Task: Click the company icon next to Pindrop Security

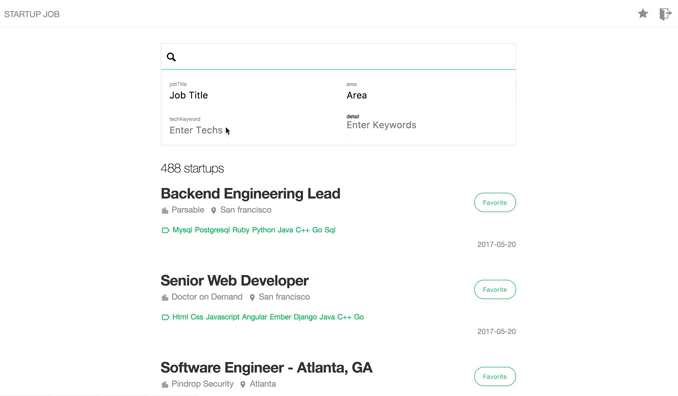Action: point(165,384)
